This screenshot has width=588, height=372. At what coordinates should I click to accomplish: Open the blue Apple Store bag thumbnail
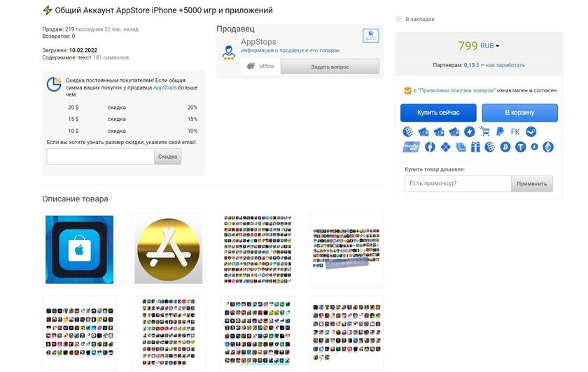click(80, 250)
